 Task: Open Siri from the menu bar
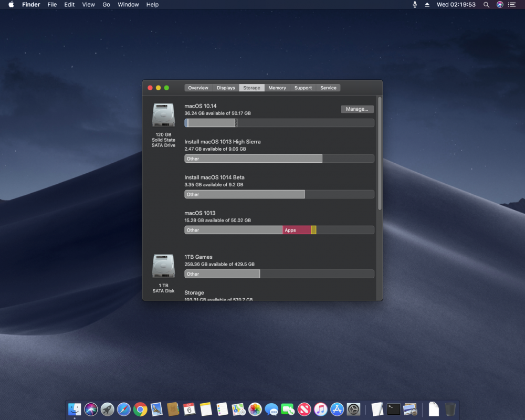(x=500, y=5)
